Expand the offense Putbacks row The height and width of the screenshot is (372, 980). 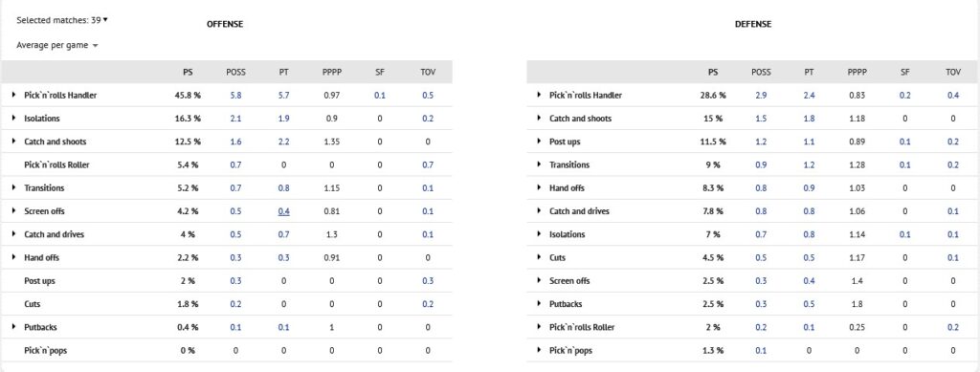coord(13,327)
